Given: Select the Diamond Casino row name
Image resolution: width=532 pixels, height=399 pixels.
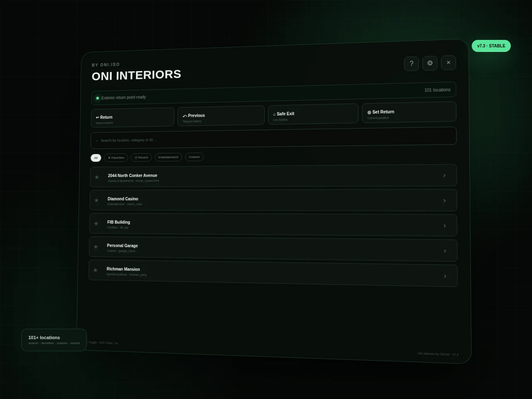Looking at the screenshot, I should [123, 199].
